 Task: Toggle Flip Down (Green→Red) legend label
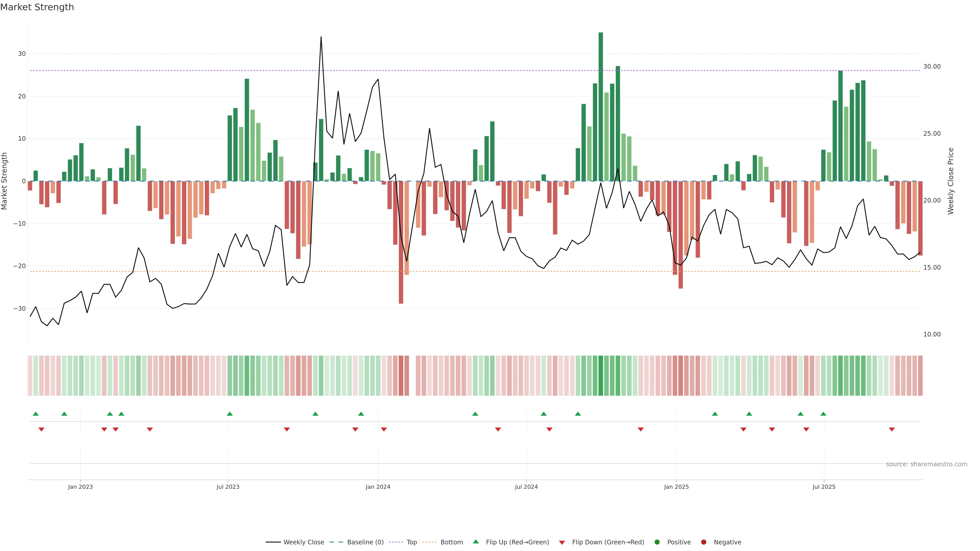click(608, 542)
